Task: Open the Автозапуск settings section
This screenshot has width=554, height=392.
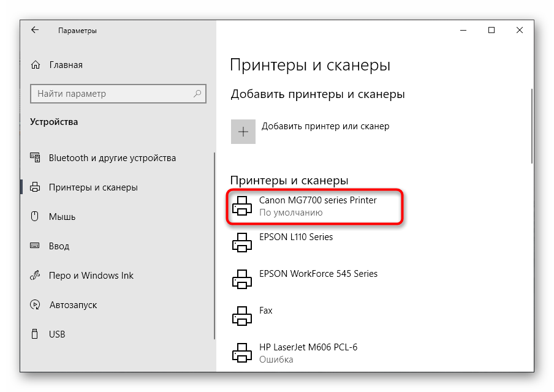Action: [x=73, y=305]
